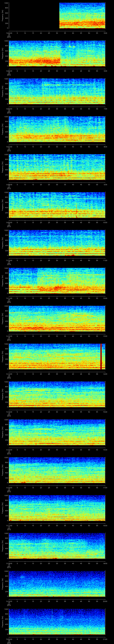Click the 6:00 end time label
The width and height of the screenshot is (114, 644).
click(105, 71)
